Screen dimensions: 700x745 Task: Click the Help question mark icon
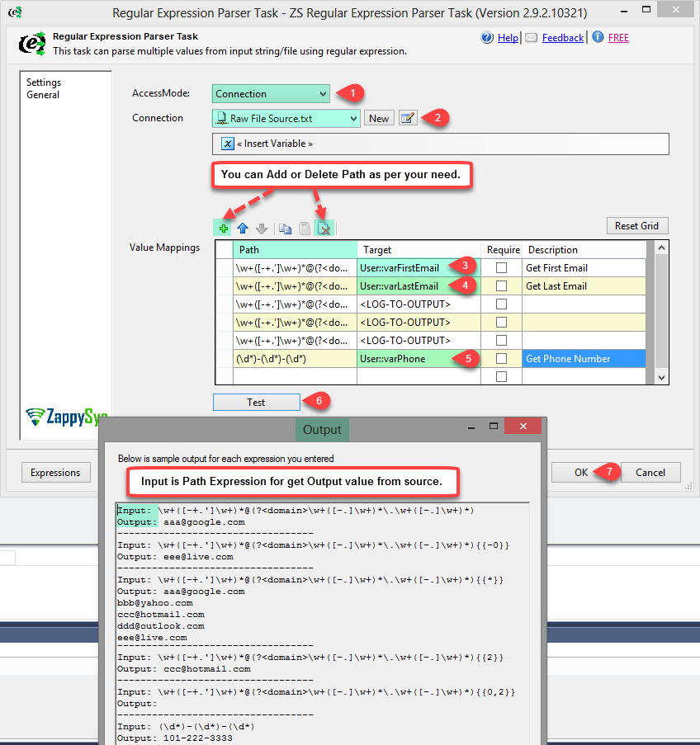click(487, 37)
